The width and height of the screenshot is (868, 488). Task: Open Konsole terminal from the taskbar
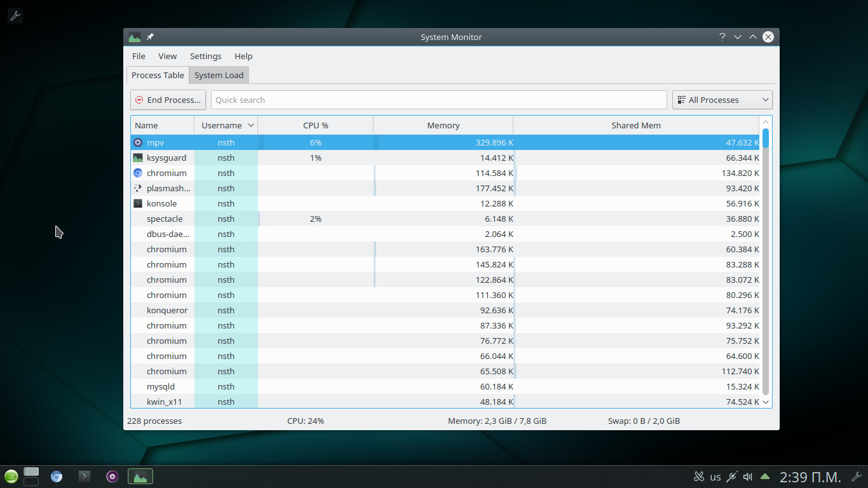(x=85, y=477)
